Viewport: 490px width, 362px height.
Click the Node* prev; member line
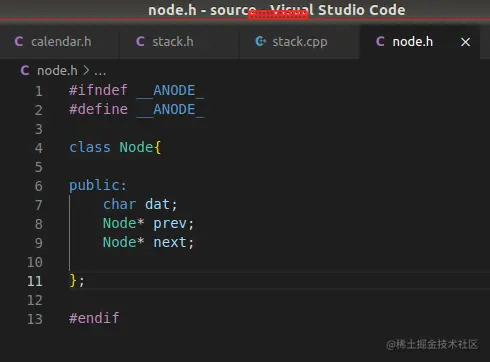click(x=148, y=223)
